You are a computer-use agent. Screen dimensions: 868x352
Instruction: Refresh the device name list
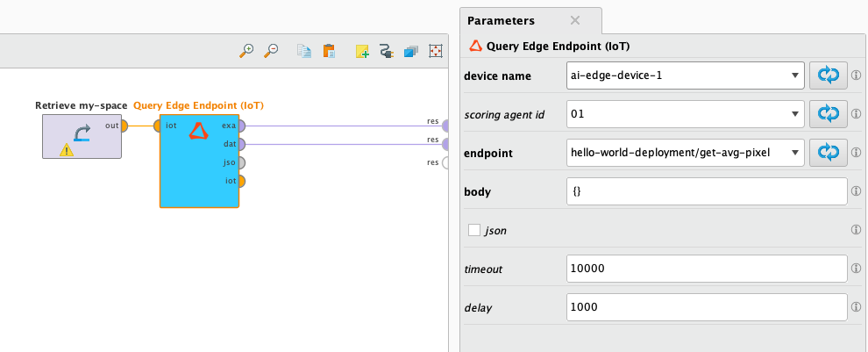tap(828, 75)
